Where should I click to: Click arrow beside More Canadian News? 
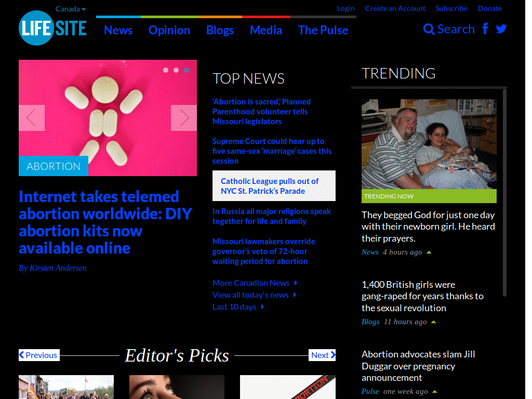point(296,283)
